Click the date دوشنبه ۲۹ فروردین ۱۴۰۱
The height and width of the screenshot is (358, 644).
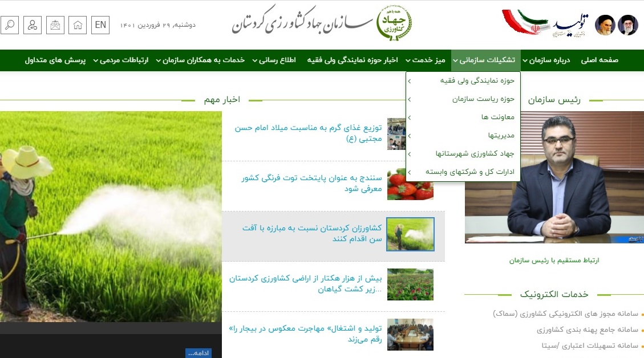tap(157, 25)
